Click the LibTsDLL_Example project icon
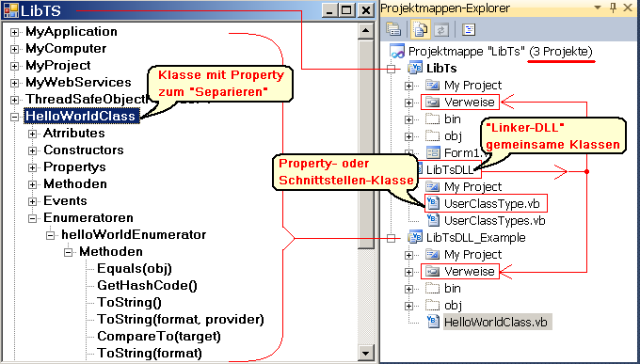Image resolution: width=640 pixels, height=364 pixels. pyautogui.click(x=415, y=238)
